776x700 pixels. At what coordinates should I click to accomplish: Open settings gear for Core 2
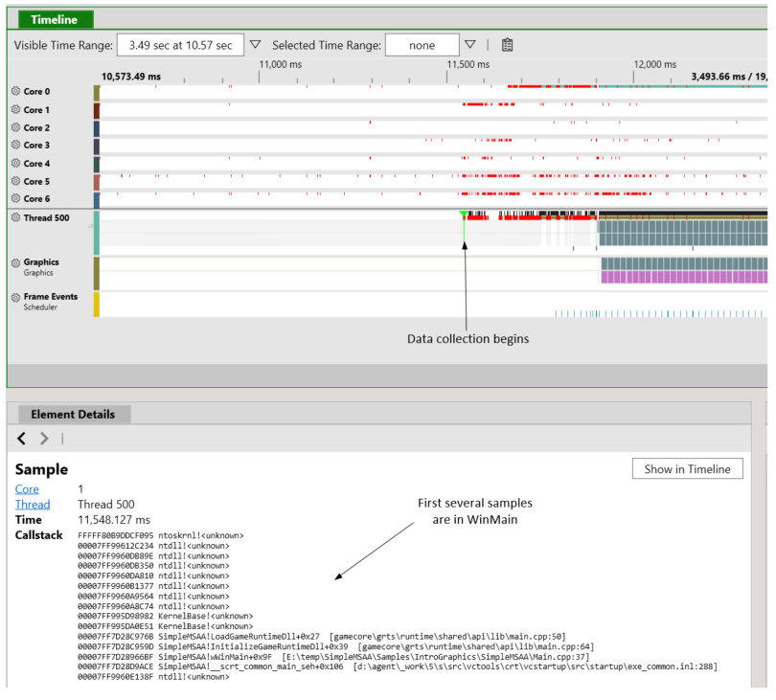click(16, 127)
